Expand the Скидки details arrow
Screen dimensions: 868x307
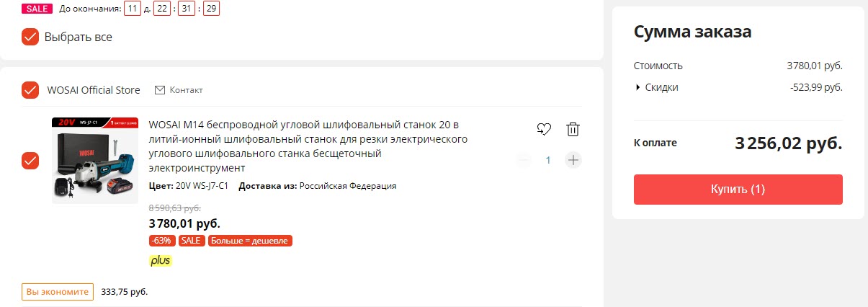click(x=637, y=88)
